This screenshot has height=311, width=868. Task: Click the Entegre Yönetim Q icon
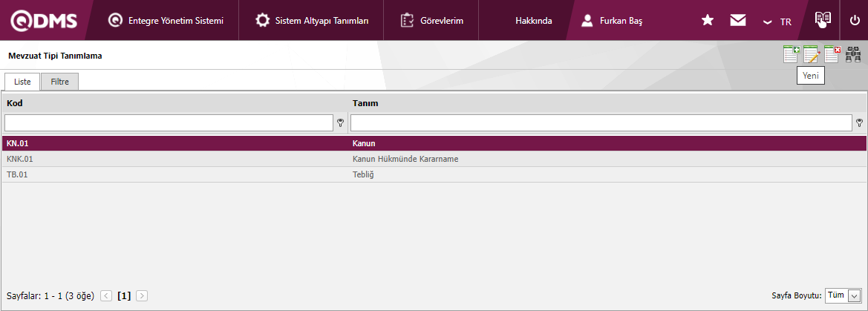116,21
